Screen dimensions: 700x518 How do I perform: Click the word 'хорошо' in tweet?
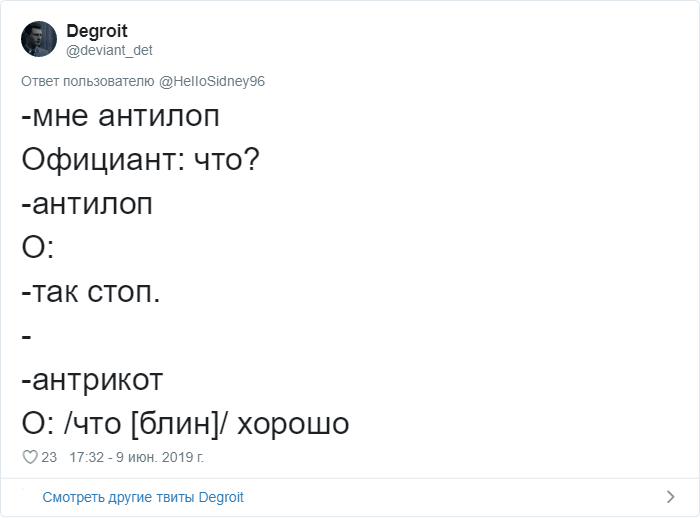[293, 424]
